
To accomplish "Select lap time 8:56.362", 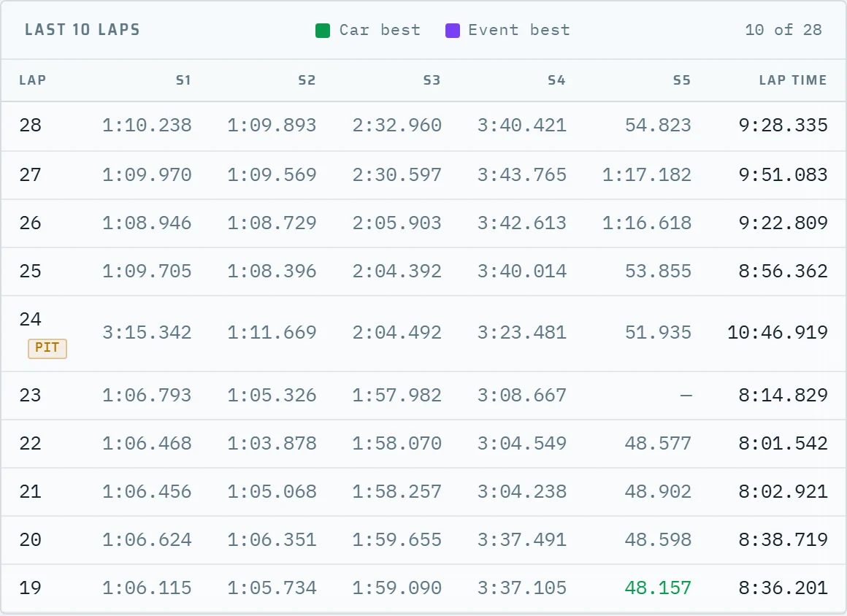I will (x=783, y=271).
